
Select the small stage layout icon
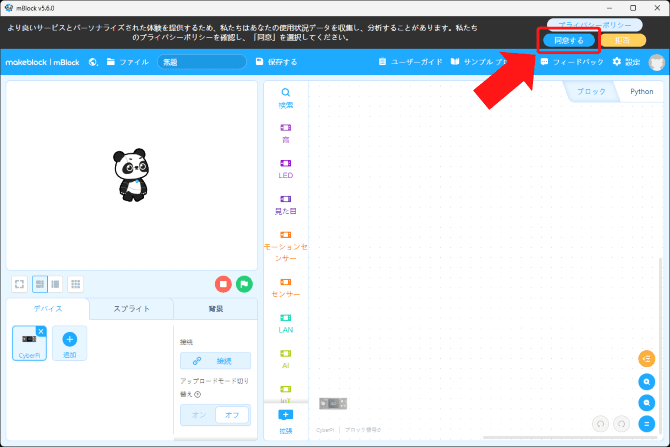pyautogui.click(x=40, y=284)
